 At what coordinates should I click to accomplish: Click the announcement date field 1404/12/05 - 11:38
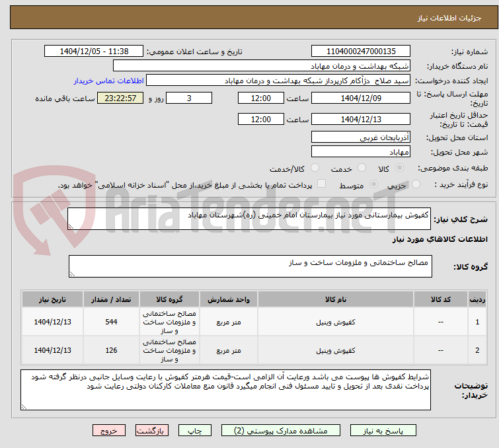[94, 52]
